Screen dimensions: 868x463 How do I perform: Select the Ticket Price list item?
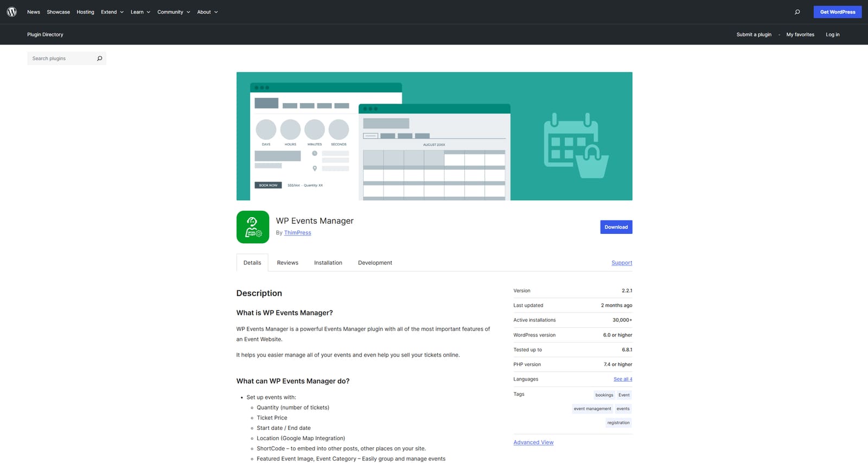272,418
